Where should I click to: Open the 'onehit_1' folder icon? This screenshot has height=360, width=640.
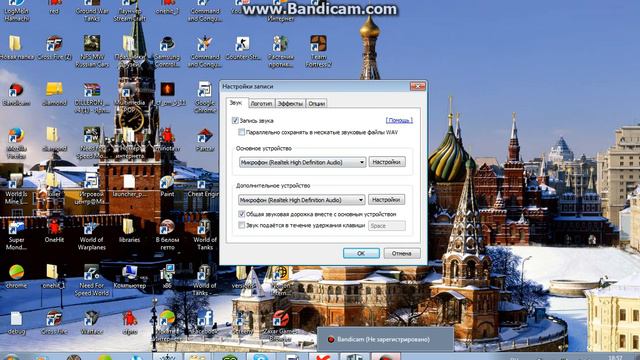[x=54, y=277]
